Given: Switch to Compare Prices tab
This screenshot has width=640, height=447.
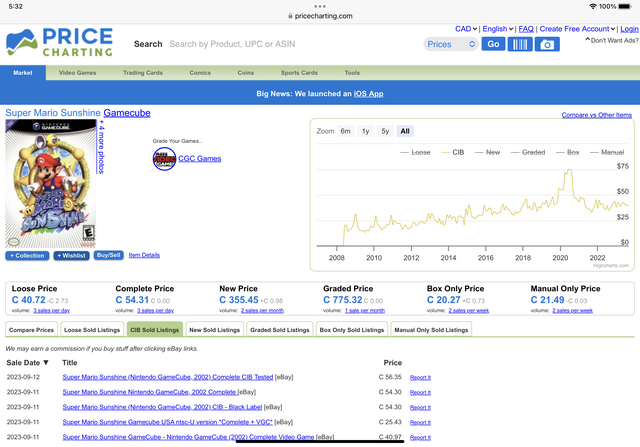Looking at the screenshot, I should tap(31, 329).
